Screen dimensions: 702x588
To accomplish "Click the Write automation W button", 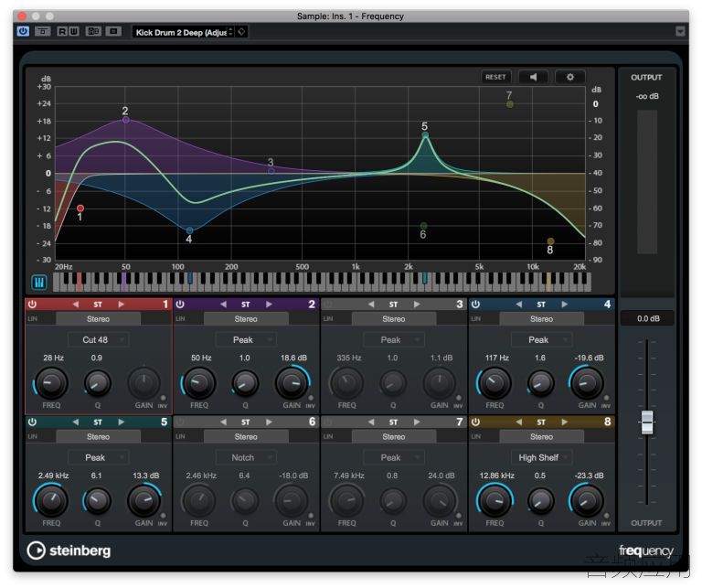I will tap(73, 31).
